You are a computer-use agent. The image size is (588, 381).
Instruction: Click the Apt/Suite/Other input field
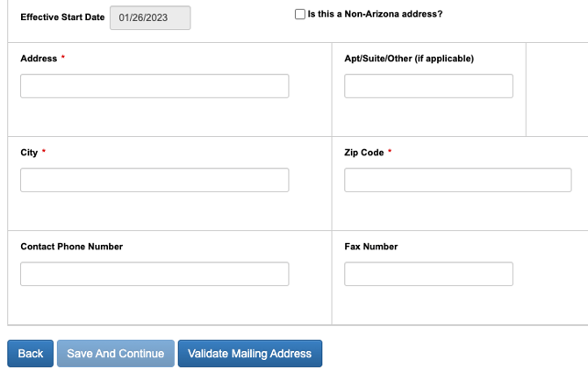(428, 86)
